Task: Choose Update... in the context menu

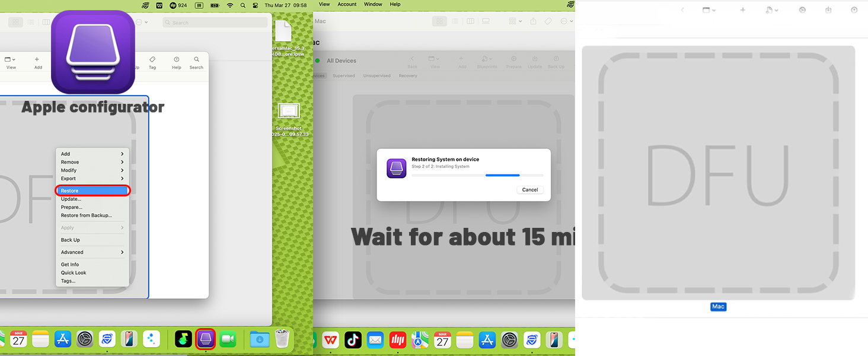Action: pyautogui.click(x=92, y=199)
